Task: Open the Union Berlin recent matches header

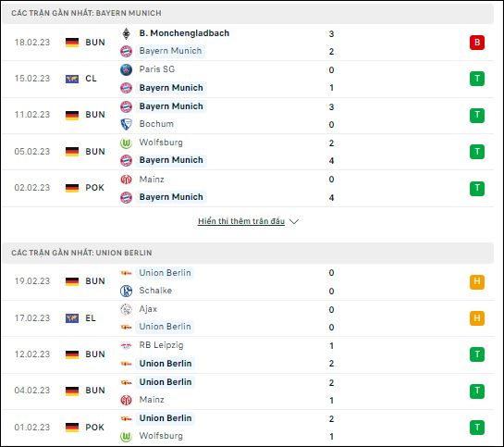Action: (x=248, y=253)
